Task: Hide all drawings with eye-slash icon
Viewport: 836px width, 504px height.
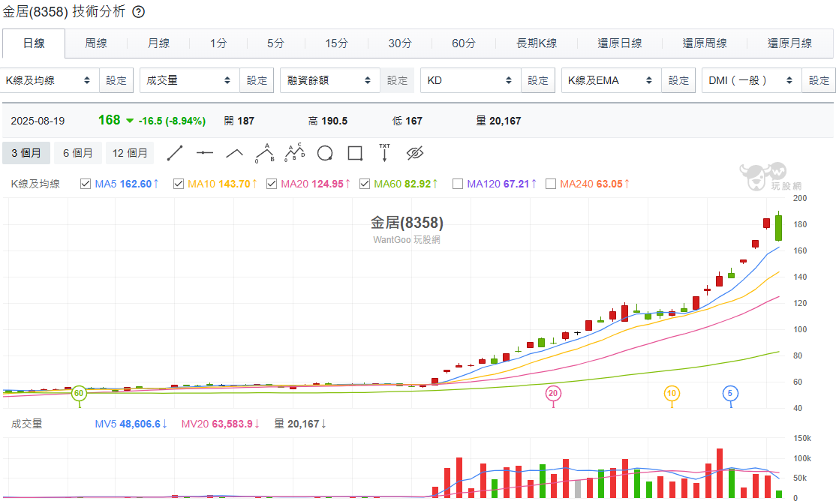Action: pyautogui.click(x=414, y=153)
